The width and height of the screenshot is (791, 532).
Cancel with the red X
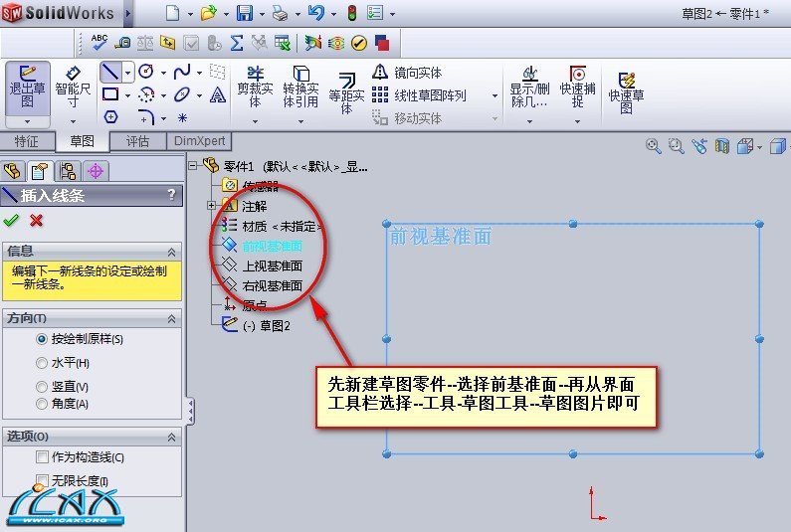point(37,221)
